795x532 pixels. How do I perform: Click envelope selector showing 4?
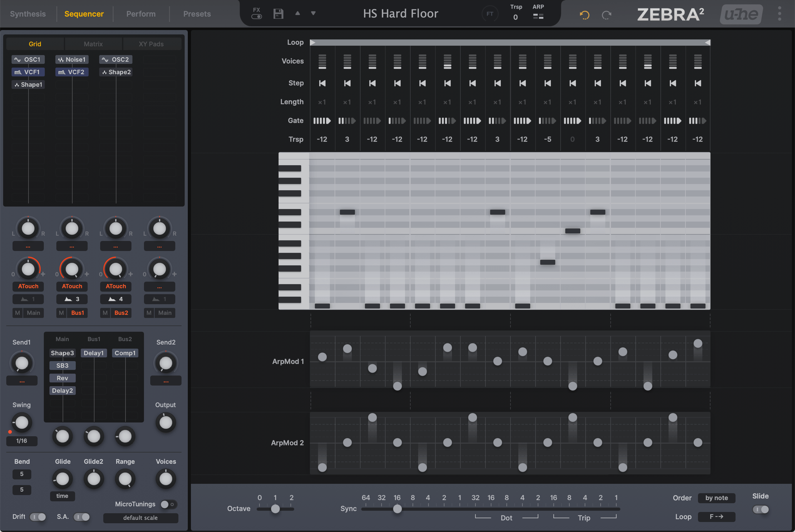pyautogui.click(x=116, y=299)
